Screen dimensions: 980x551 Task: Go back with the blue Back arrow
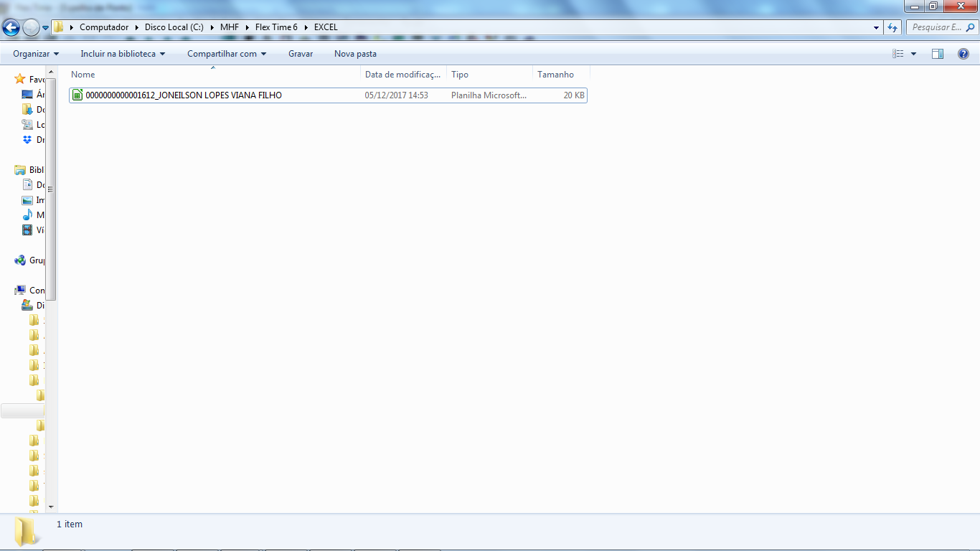point(11,27)
